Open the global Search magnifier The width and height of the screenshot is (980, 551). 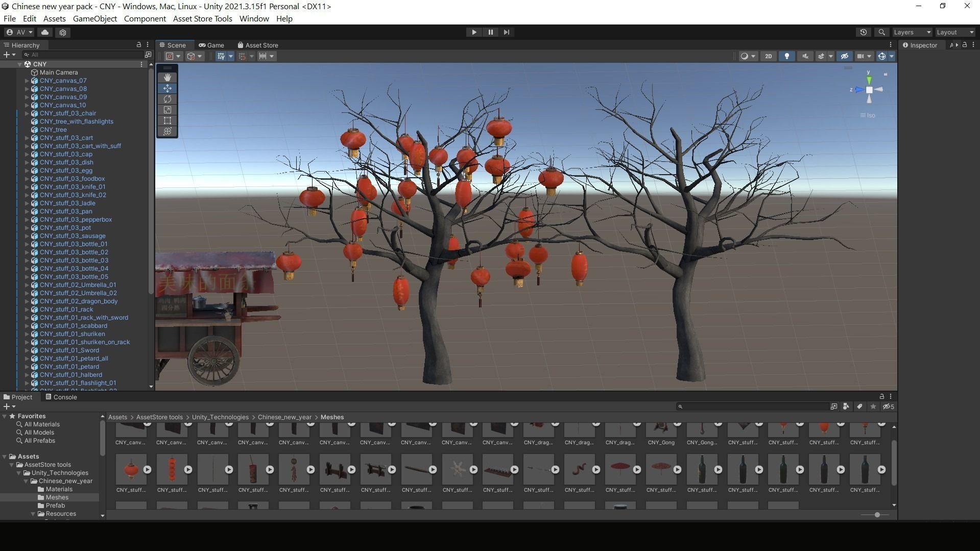coord(881,32)
